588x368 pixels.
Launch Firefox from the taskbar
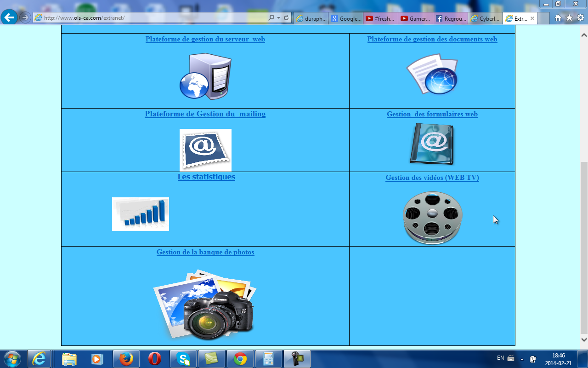126,358
